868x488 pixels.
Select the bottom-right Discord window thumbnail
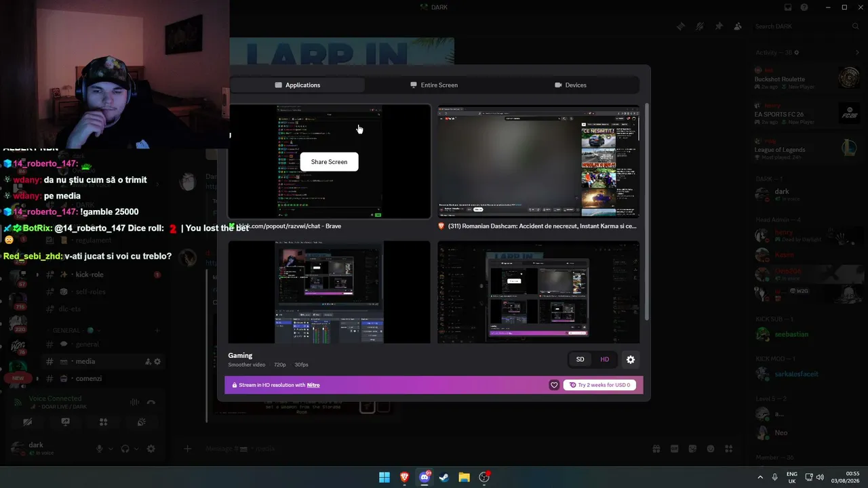538,292
